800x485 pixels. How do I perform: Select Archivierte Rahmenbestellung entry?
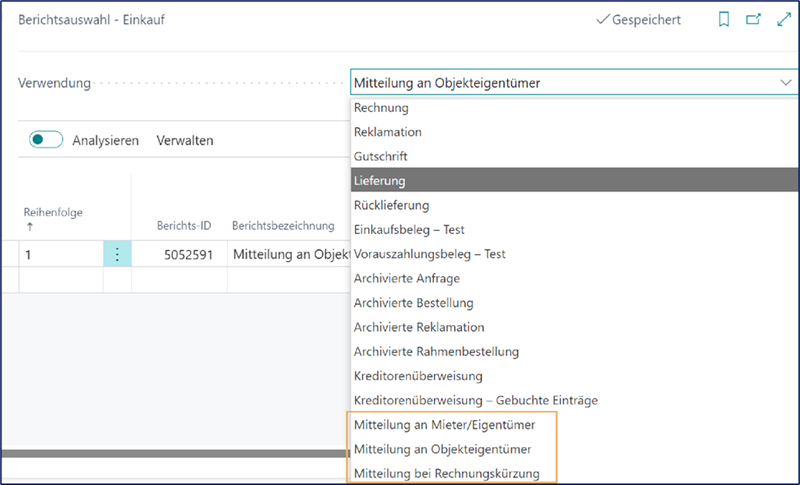(x=436, y=352)
